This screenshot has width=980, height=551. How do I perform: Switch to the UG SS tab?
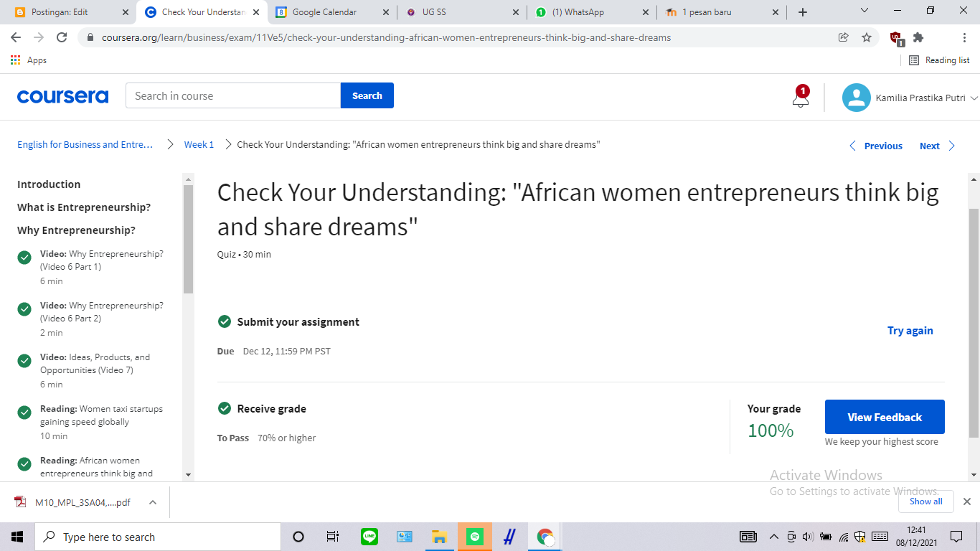coord(463,12)
